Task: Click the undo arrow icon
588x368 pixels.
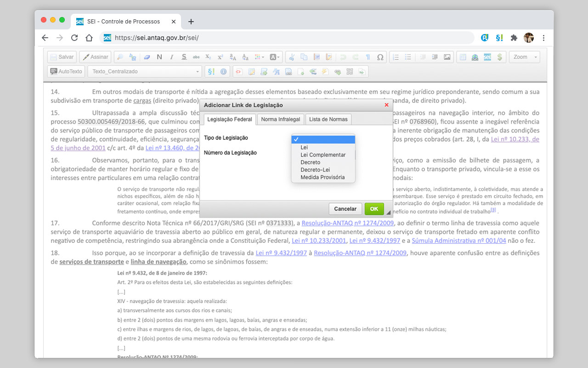Action: coord(343,57)
